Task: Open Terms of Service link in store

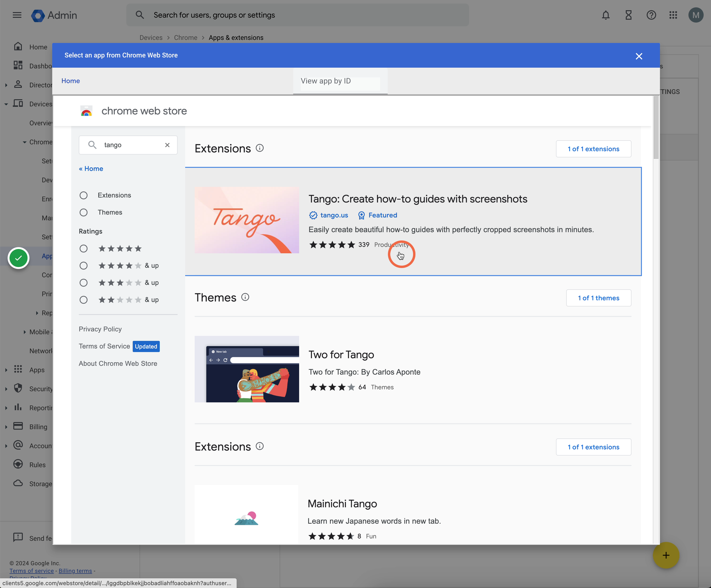Action: click(x=104, y=346)
